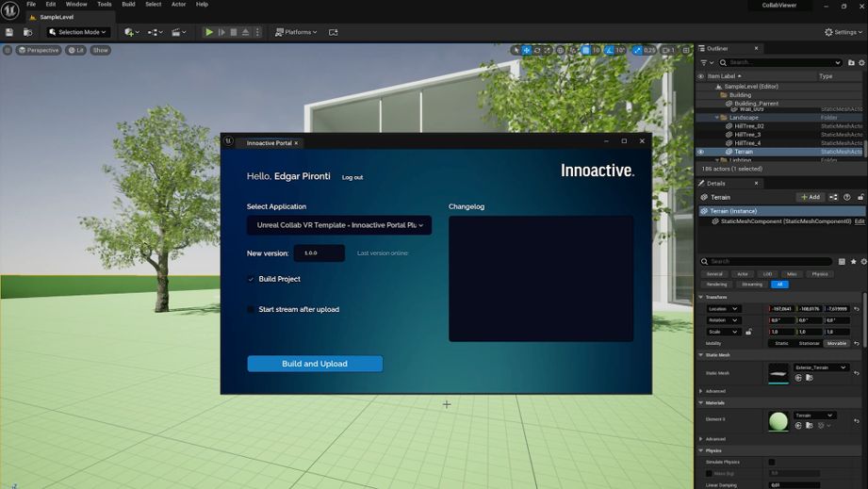Check Start stream after upload
This screenshot has height=489, width=868.
[x=251, y=309]
